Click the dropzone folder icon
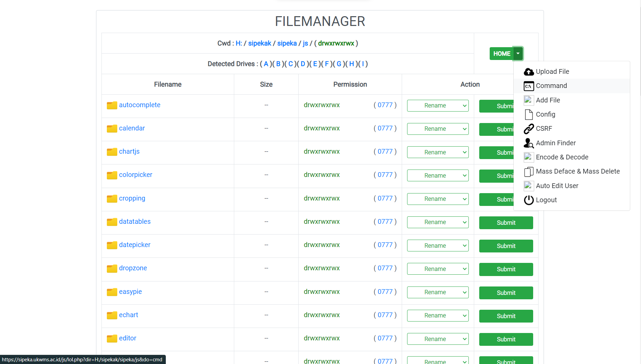641x364 pixels. click(112, 269)
